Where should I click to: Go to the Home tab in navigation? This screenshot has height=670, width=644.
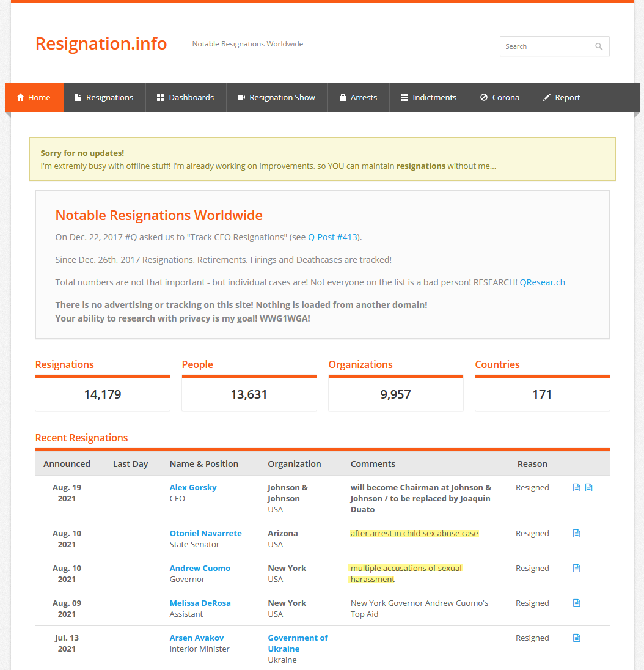point(34,97)
